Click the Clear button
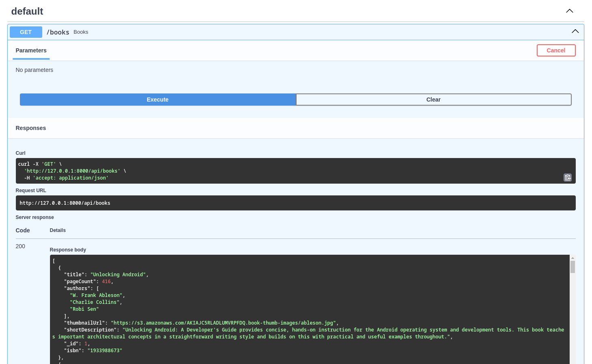 pos(433,100)
